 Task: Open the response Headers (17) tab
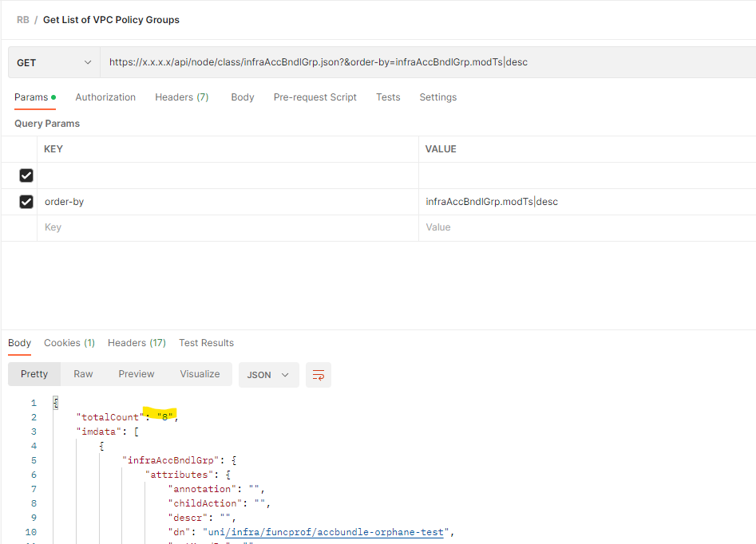click(x=137, y=343)
